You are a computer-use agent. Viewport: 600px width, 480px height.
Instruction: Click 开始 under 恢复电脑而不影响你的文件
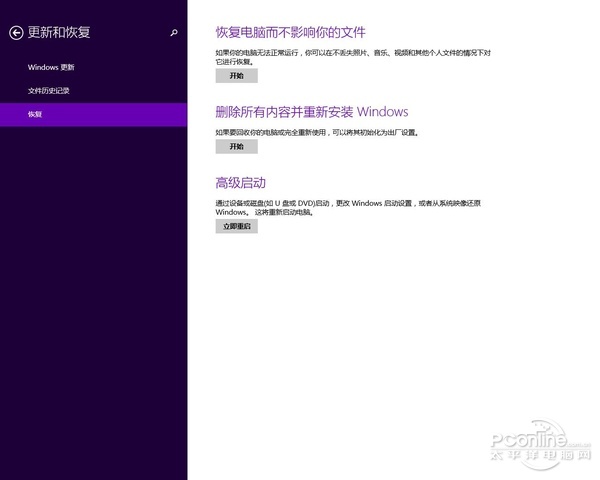236,76
